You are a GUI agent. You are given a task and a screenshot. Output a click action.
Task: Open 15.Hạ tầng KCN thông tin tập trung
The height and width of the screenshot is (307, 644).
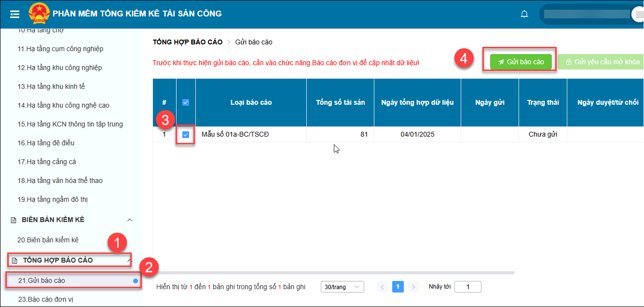pyautogui.click(x=70, y=124)
